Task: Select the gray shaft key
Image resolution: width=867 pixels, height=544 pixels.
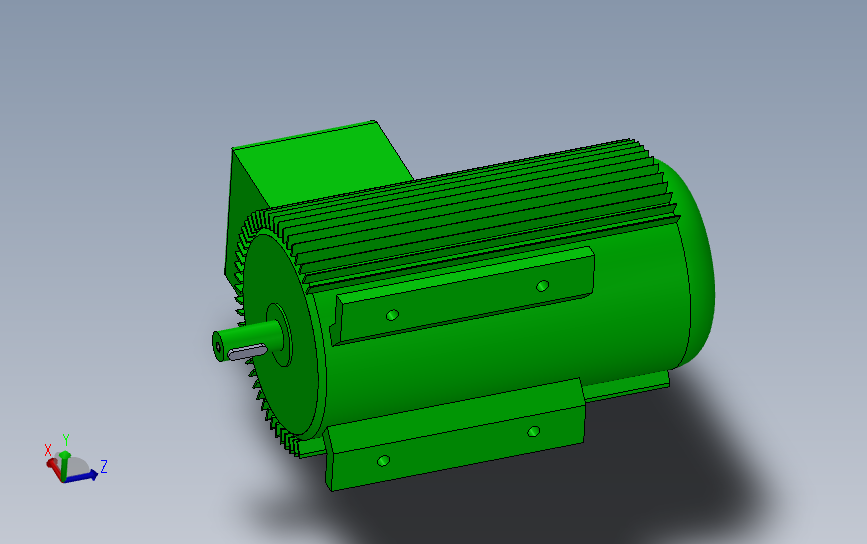Action: (x=247, y=352)
